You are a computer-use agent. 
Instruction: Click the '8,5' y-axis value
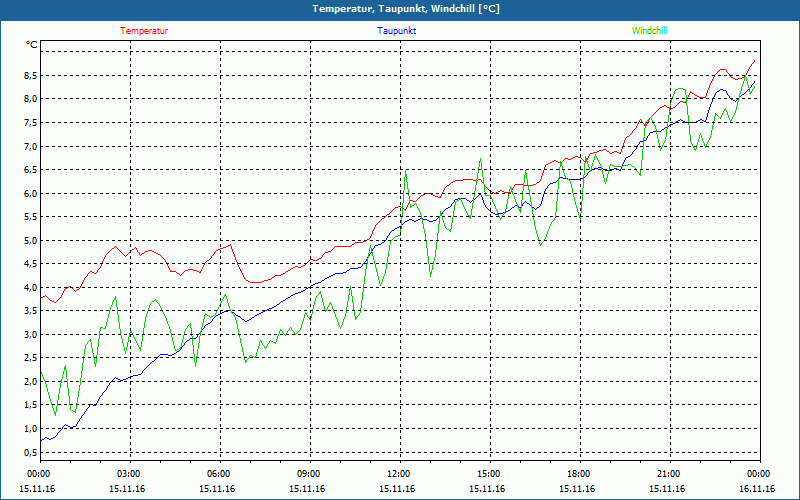tap(31, 76)
